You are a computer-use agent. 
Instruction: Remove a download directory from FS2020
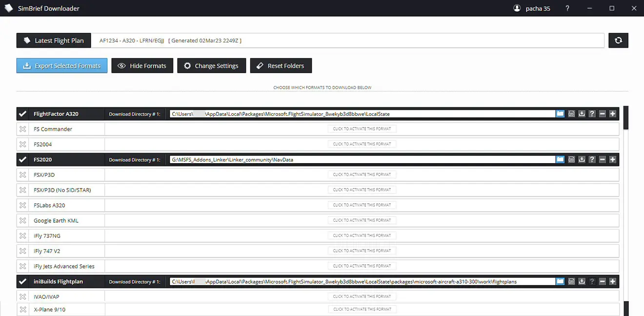(603, 160)
